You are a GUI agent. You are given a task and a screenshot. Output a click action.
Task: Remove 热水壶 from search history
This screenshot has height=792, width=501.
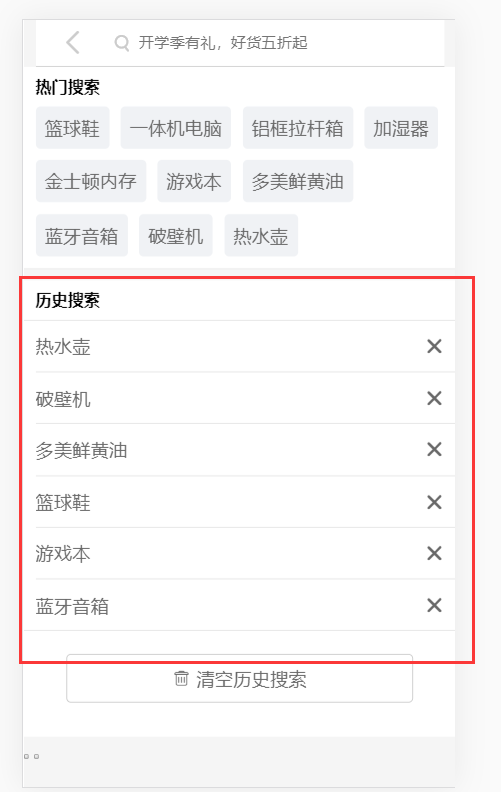point(434,346)
